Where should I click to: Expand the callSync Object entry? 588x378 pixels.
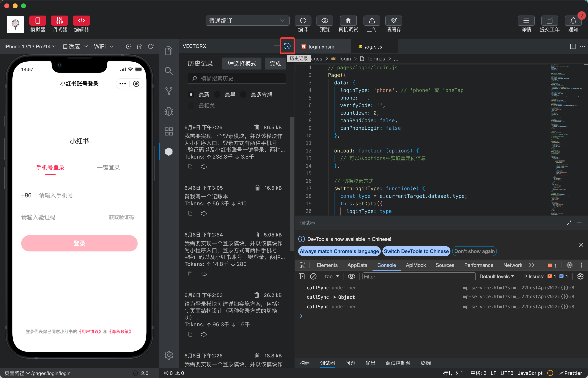334,297
